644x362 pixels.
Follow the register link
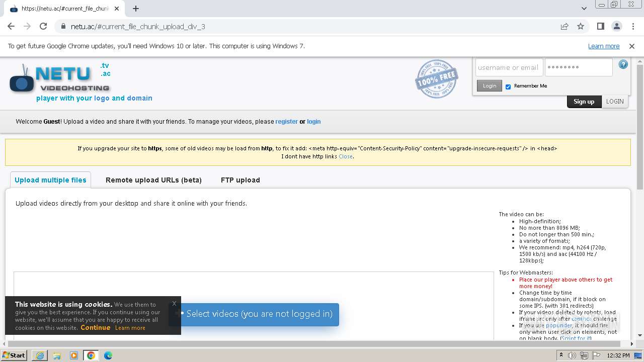pos(286,122)
